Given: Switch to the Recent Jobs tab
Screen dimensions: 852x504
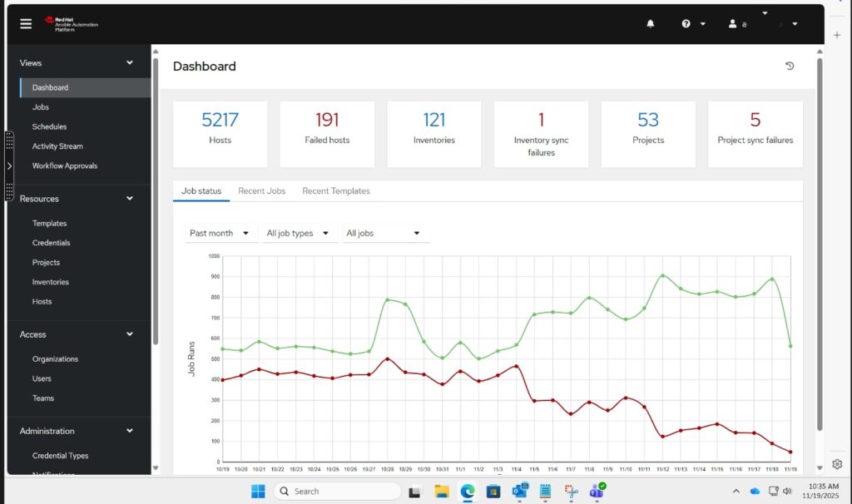Looking at the screenshot, I should coord(261,190).
